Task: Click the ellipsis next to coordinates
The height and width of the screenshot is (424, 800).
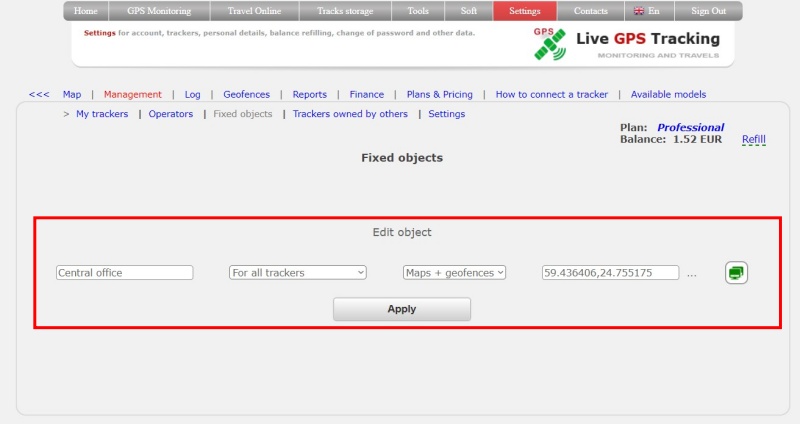Action: point(692,273)
